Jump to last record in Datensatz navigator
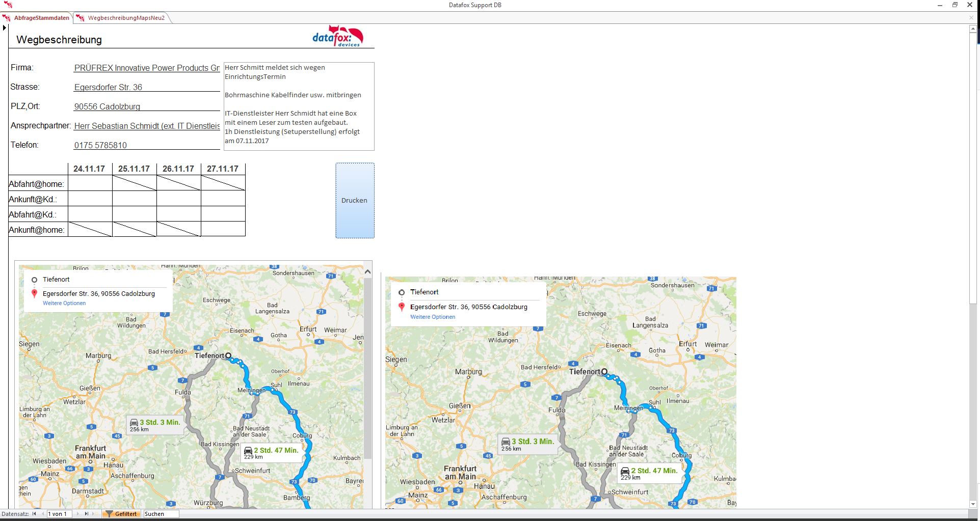The height and width of the screenshot is (521, 980). click(87, 514)
